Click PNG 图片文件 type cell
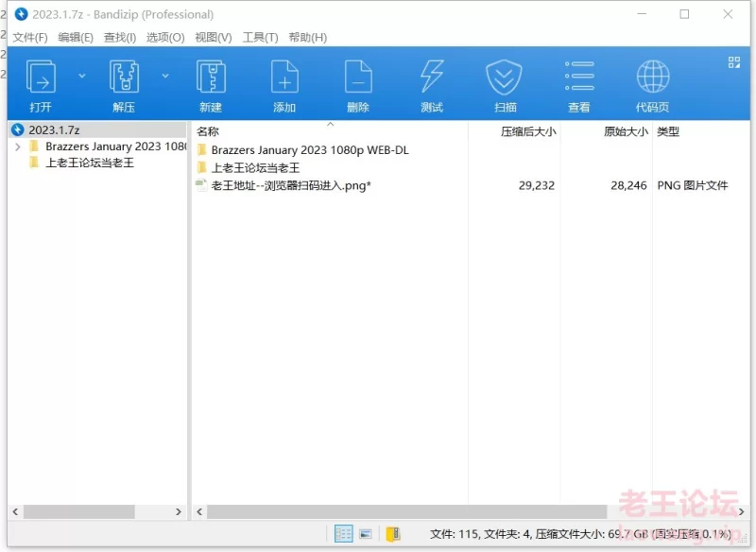This screenshot has height=552, width=756. tap(693, 185)
